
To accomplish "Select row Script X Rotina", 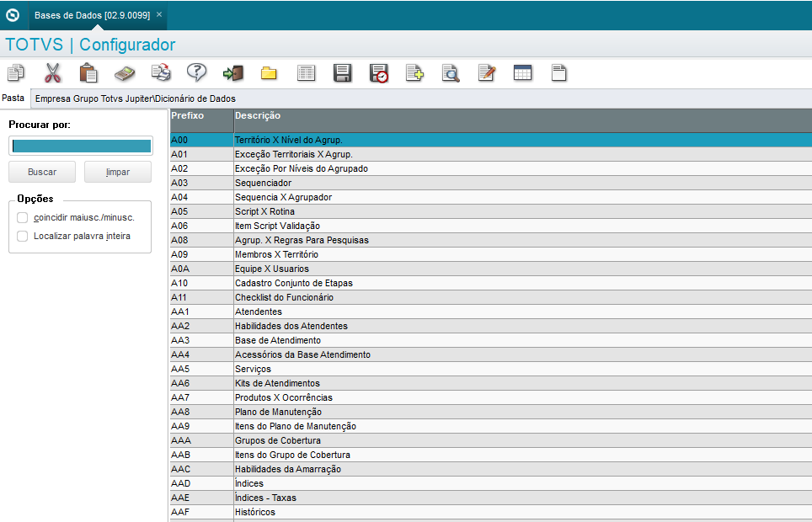I will click(x=491, y=211).
